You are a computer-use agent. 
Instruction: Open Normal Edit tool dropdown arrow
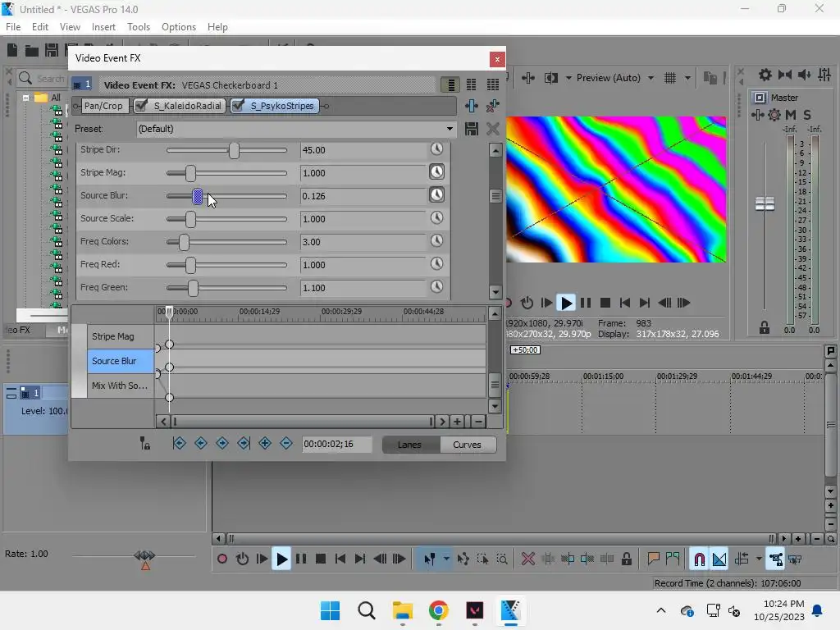click(446, 559)
